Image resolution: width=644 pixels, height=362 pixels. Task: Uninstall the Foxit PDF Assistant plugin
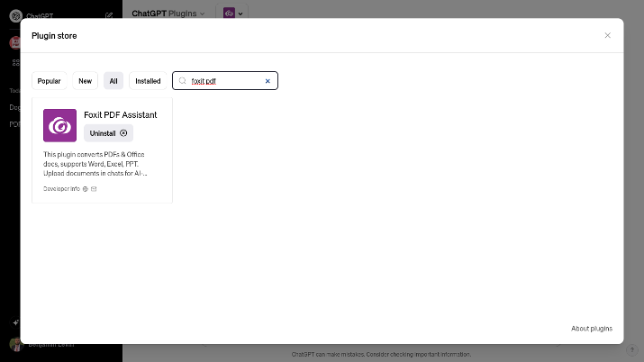(x=108, y=133)
